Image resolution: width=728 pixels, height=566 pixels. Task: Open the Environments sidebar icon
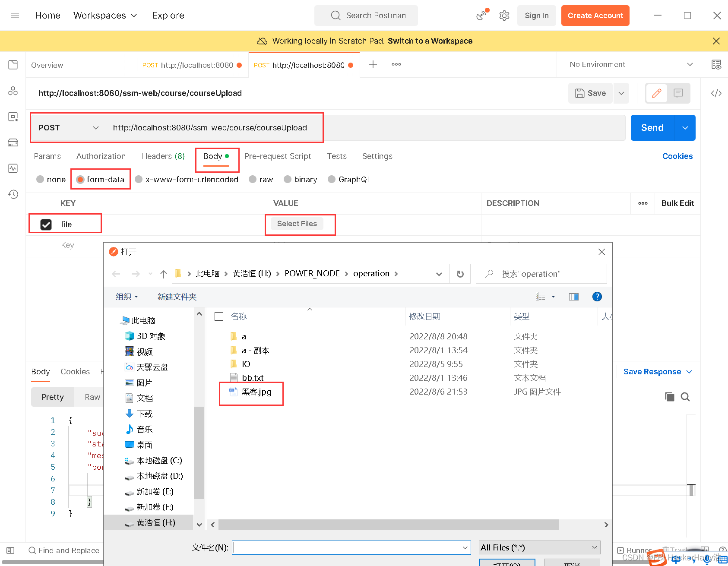click(13, 117)
